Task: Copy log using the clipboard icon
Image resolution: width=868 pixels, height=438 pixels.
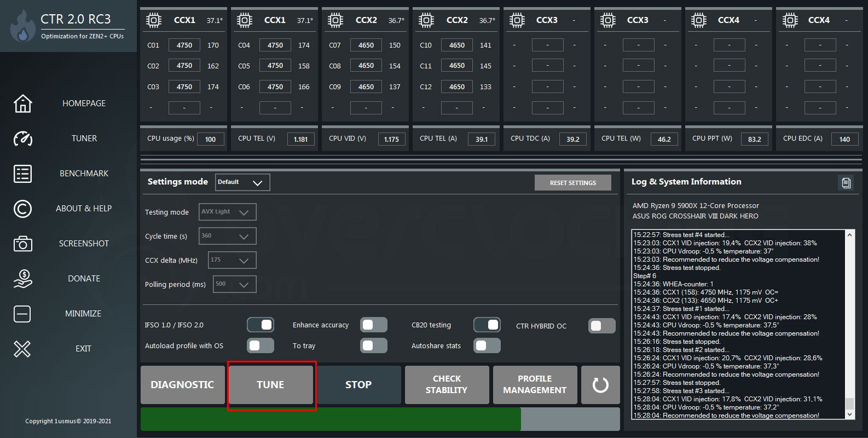Action: [x=846, y=183]
